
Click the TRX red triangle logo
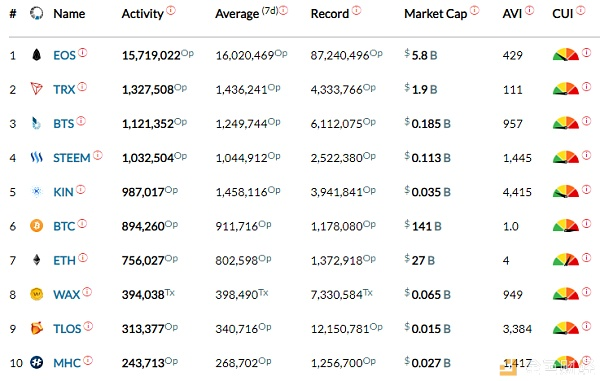(x=36, y=89)
